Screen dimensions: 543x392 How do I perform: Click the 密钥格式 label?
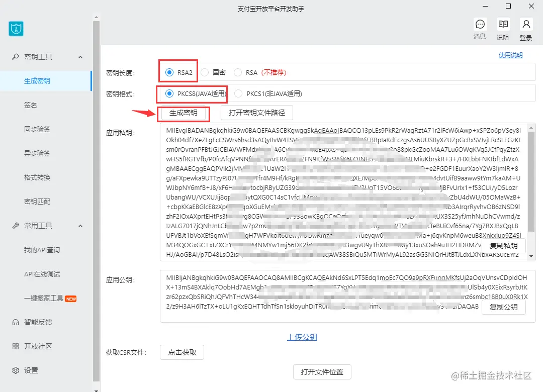pyautogui.click(x=120, y=94)
